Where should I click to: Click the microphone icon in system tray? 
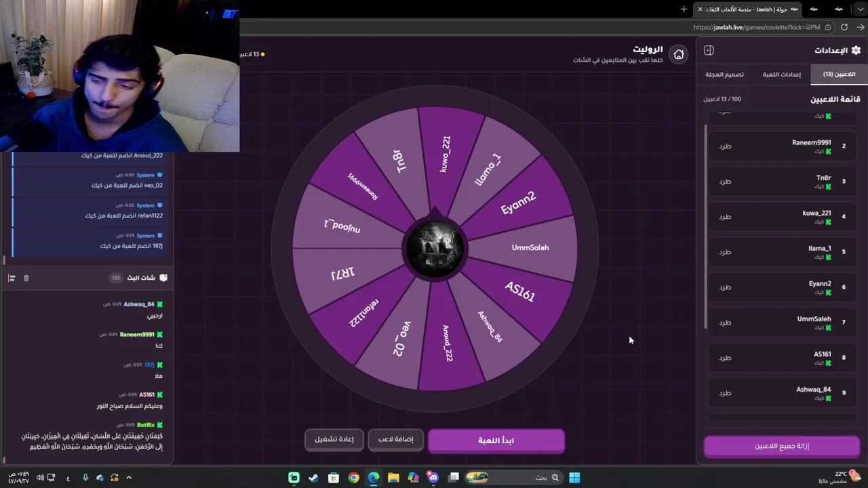[x=85, y=478]
